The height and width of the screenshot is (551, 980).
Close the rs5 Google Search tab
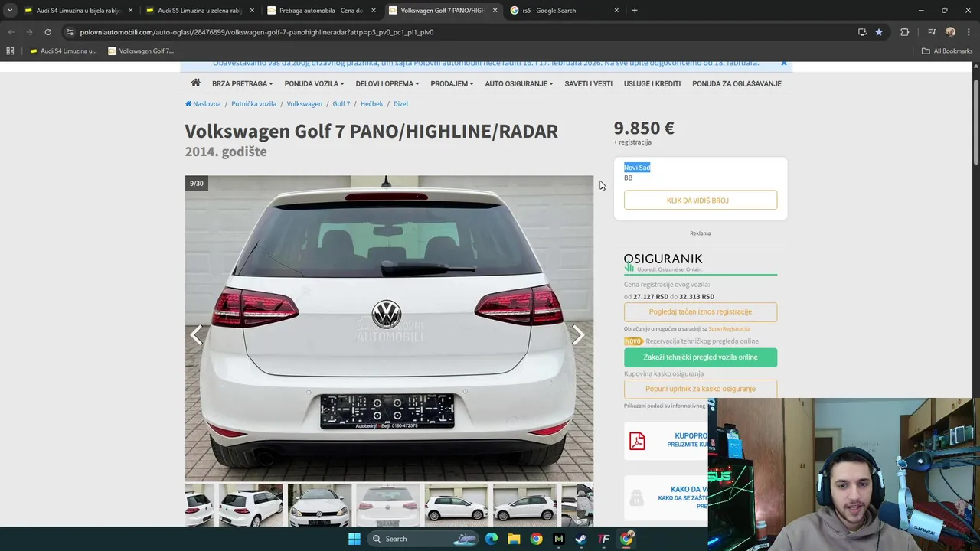[616, 11]
